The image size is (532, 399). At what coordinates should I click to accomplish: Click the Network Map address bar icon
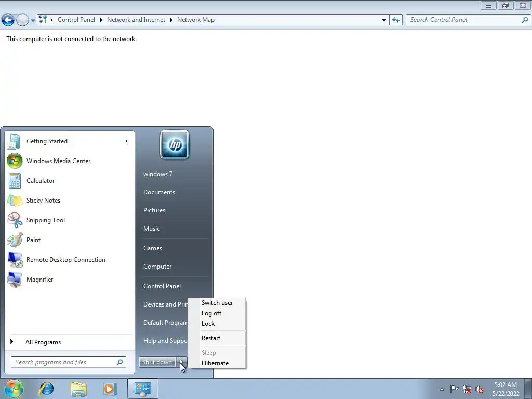(x=43, y=20)
